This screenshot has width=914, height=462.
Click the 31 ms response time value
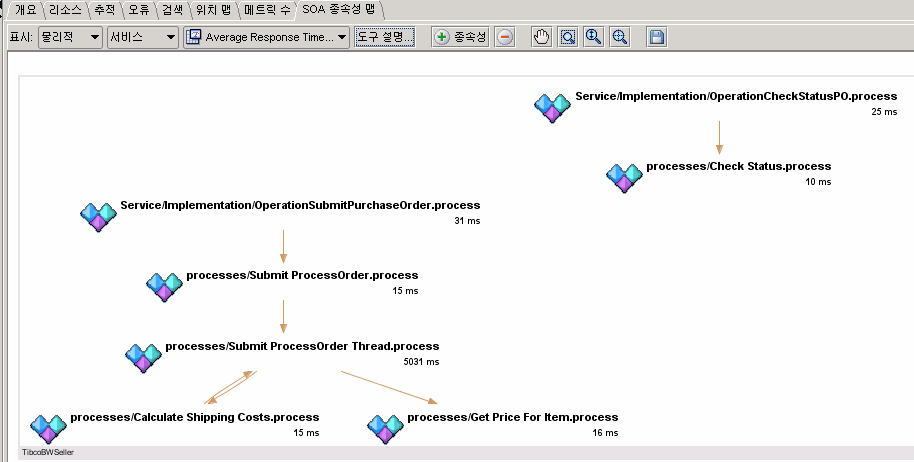467,221
